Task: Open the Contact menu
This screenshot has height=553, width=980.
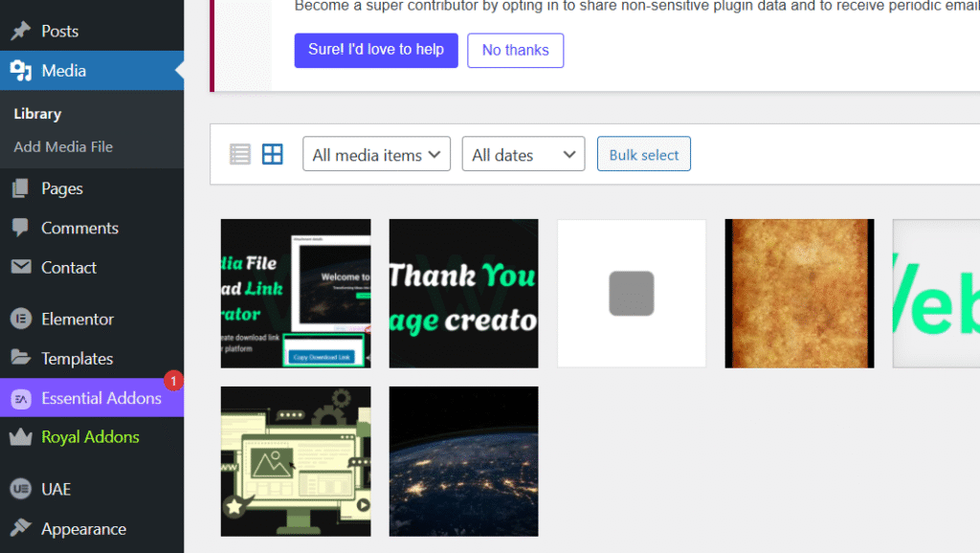Action: [x=69, y=268]
